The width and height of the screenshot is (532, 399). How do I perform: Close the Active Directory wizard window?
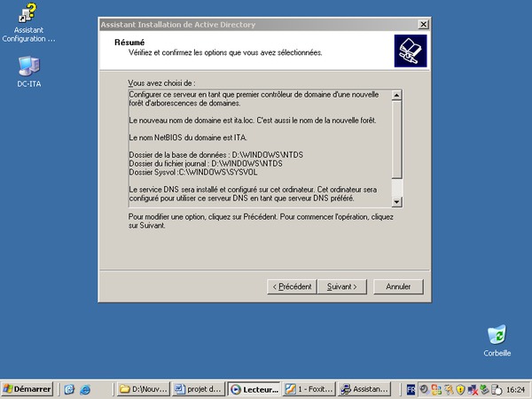(423, 25)
